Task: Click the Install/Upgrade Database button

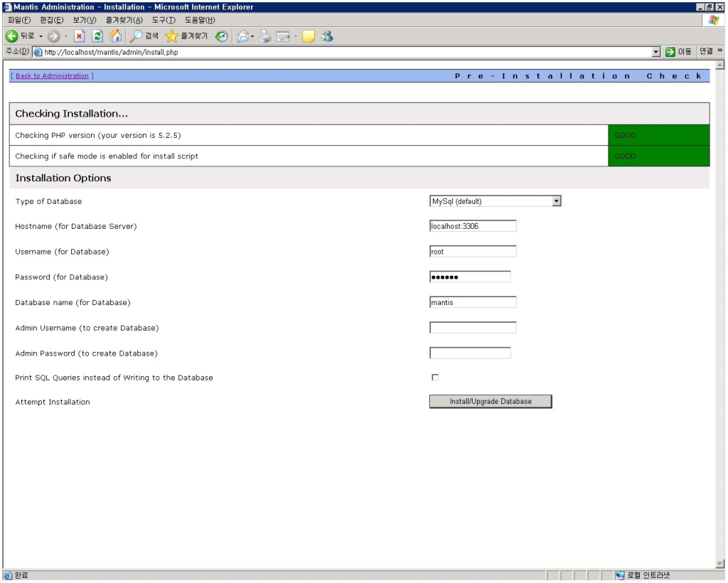Action: coord(491,402)
